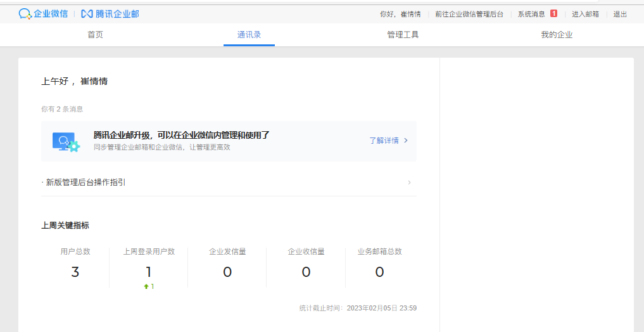Image resolution: width=644 pixels, height=332 pixels.
Task: Open the 管理工具 tab
Action: pos(403,35)
